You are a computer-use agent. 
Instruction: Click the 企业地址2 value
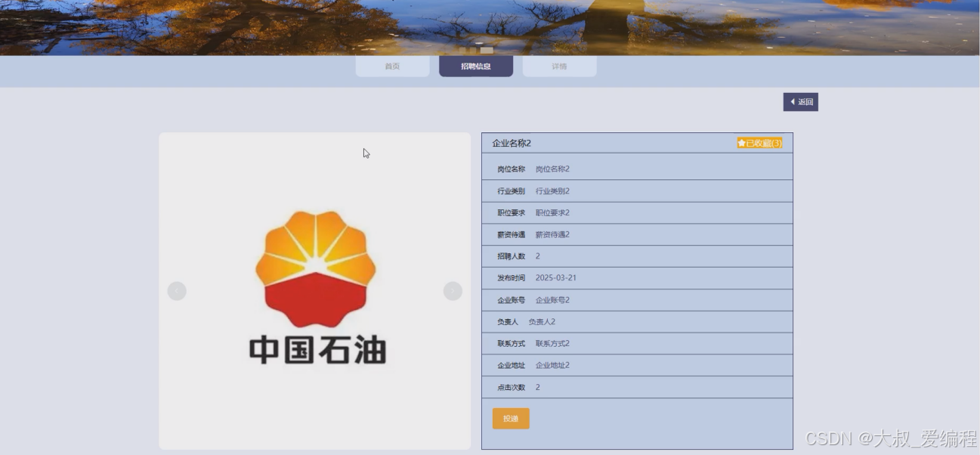click(552, 366)
